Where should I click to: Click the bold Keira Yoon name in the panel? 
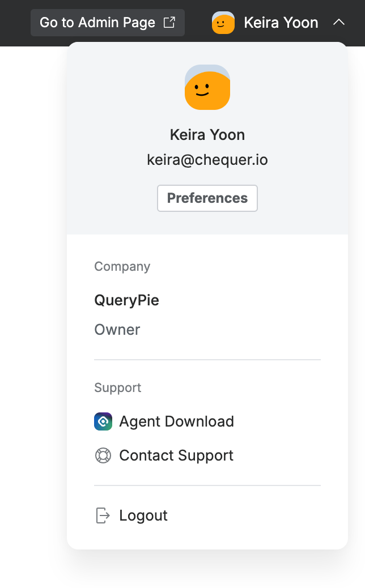(207, 135)
